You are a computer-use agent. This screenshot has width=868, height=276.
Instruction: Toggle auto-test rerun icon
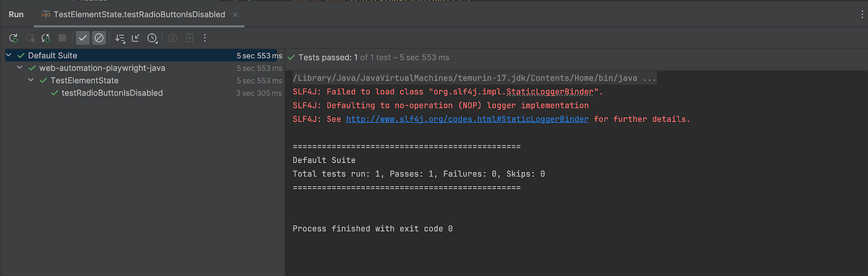[45, 38]
